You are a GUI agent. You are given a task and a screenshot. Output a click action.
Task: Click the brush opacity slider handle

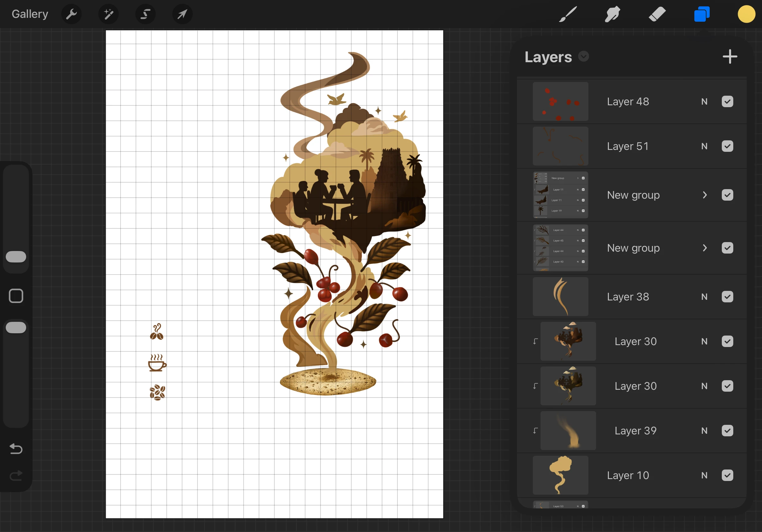(x=16, y=327)
